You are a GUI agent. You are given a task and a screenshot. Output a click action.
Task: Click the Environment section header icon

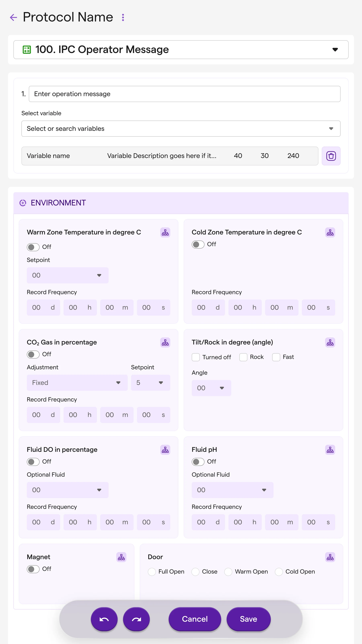(23, 203)
